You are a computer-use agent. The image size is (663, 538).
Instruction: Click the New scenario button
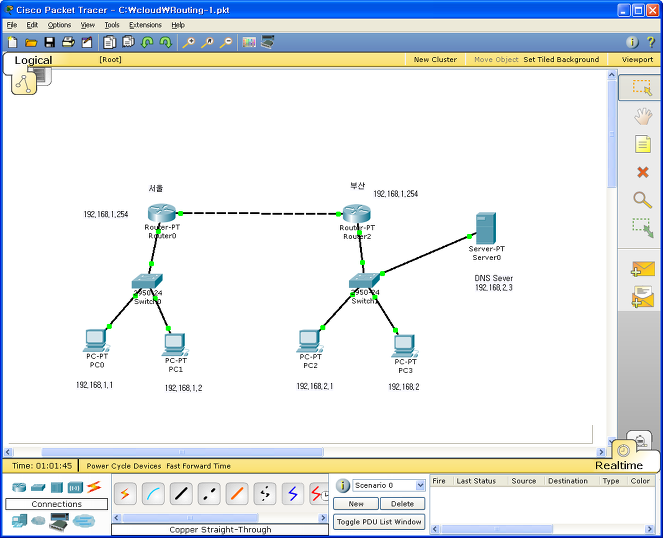(356, 504)
